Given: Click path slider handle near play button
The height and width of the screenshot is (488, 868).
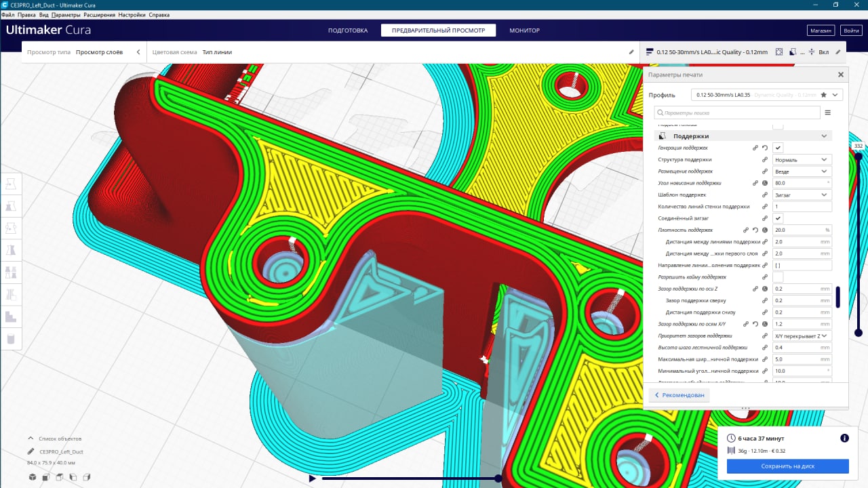Looking at the screenshot, I should [498, 478].
